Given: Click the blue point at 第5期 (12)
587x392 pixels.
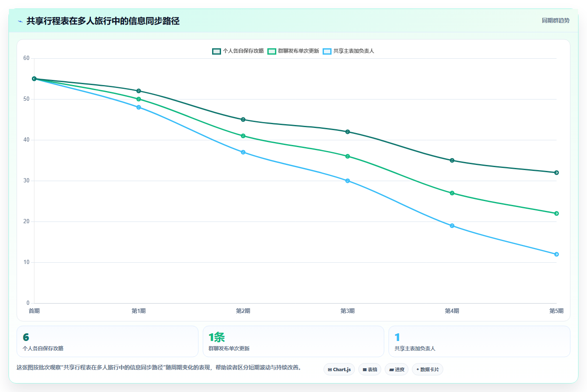Looking at the screenshot, I should (556, 254).
